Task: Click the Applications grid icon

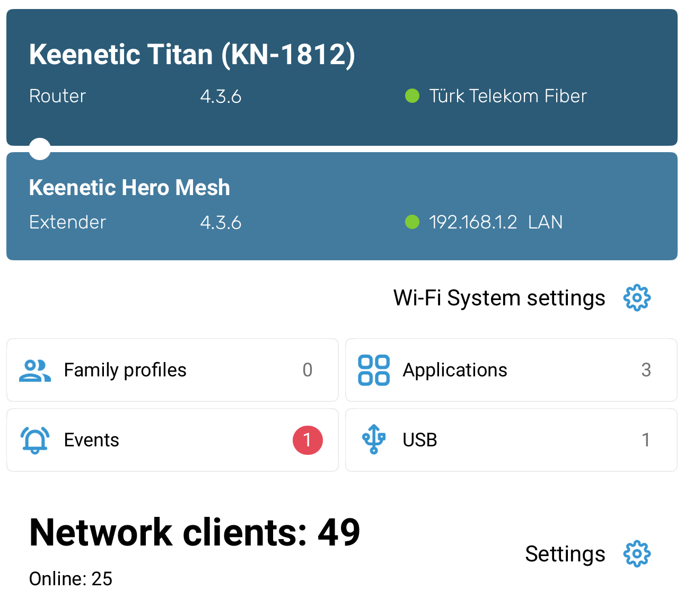Action: pos(374,370)
